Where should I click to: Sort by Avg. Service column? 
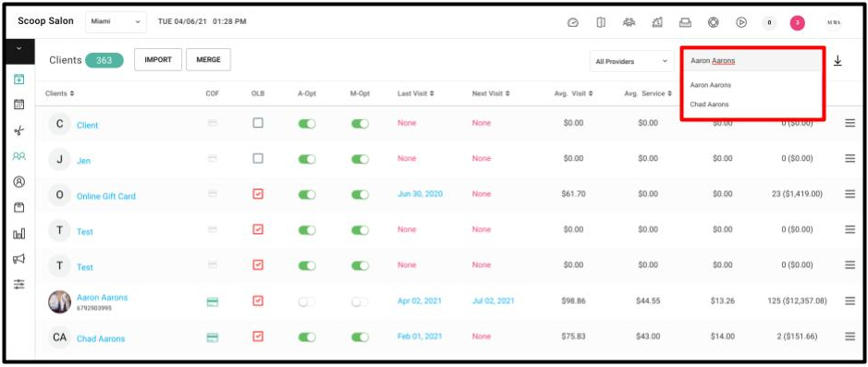(x=647, y=93)
